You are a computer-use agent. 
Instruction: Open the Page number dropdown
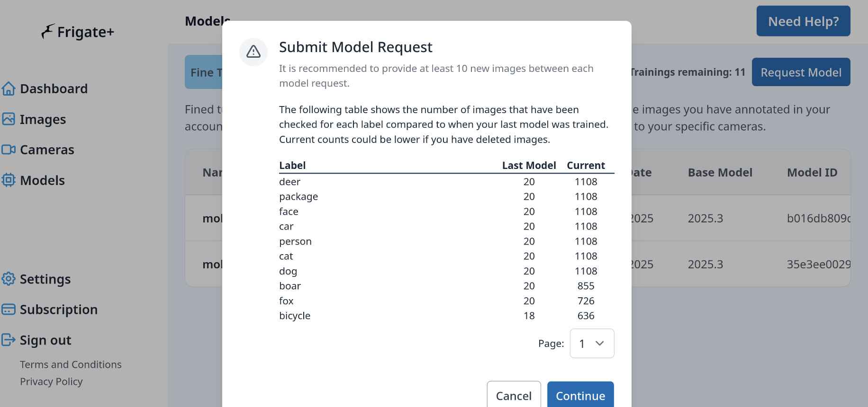[x=592, y=344]
